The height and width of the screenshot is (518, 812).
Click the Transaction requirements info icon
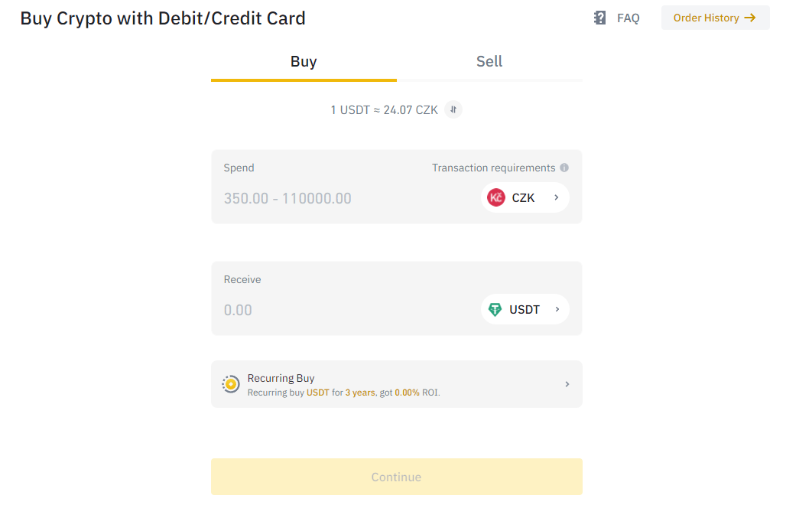pyautogui.click(x=564, y=168)
